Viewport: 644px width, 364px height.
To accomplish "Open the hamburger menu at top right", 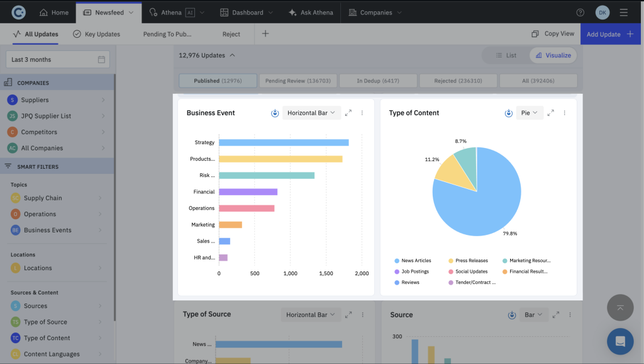I will click(625, 12).
